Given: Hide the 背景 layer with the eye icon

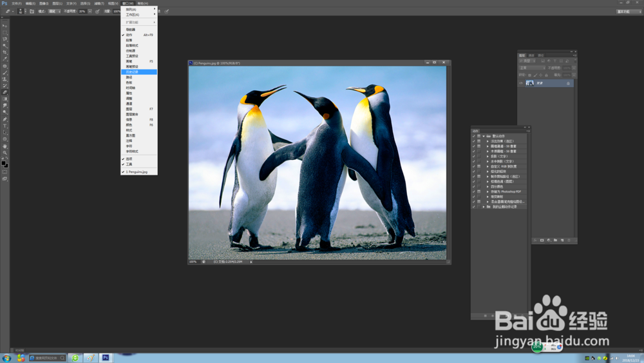Looking at the screenshot, I should click(x=521, y=83).
